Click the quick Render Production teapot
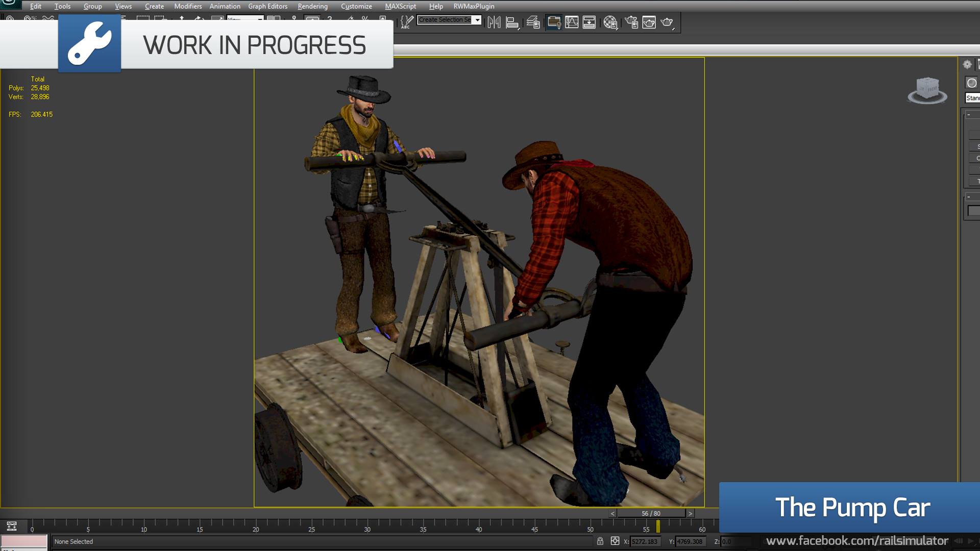 coord(667,22)
